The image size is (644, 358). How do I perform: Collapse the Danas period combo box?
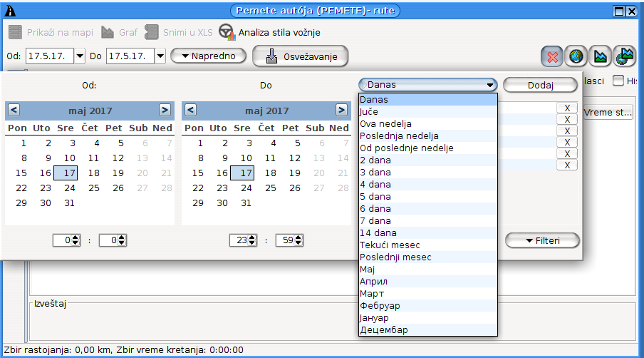click(x=490, y=85)
